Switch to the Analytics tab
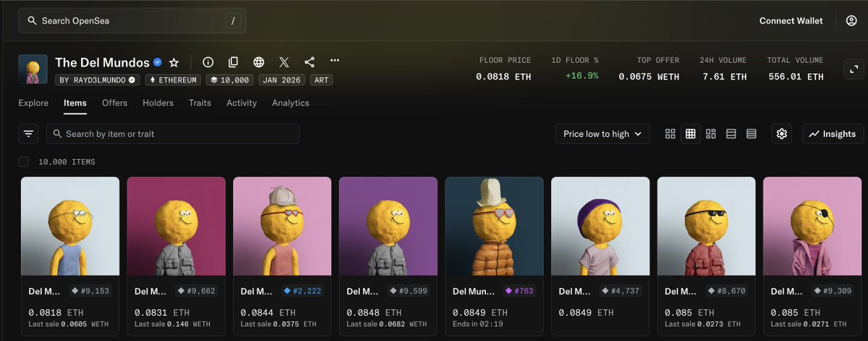 (x=291, y=103)
